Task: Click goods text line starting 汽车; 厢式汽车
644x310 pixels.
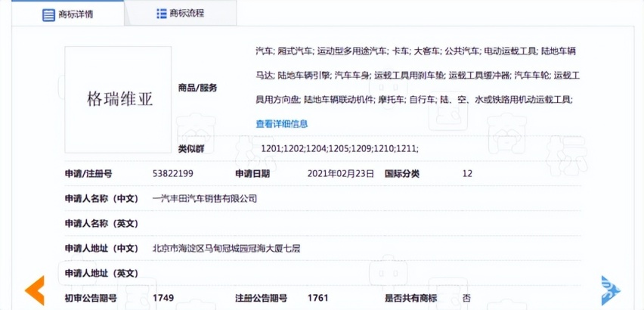Action: coord(416,51)
